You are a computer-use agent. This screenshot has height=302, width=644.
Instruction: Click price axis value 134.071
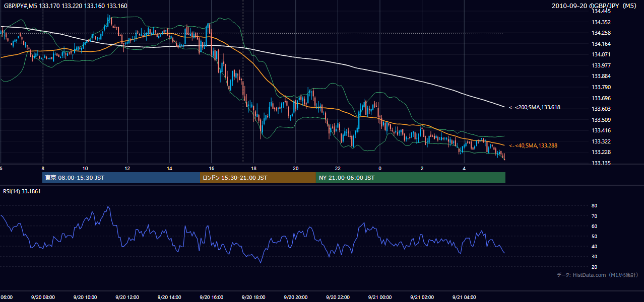pyautogui.click(x=601, y=54)
